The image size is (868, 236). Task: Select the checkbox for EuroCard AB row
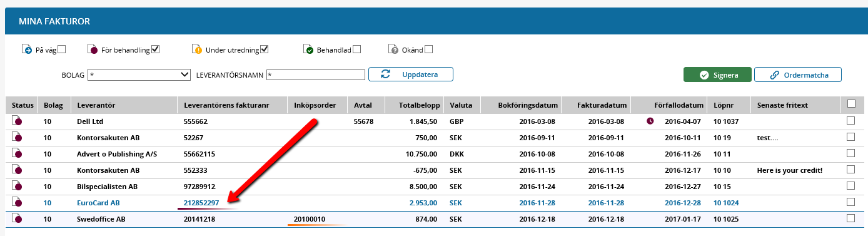click(850, 202)
